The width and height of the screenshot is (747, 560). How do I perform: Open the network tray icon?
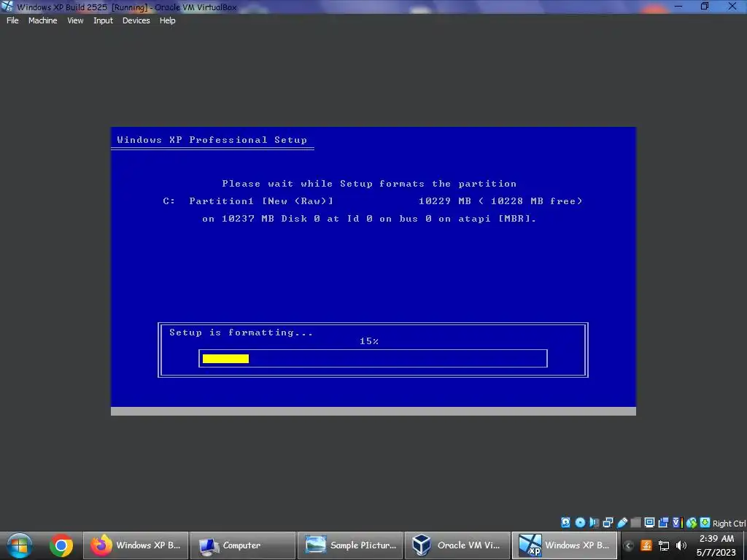click(x=664, y=545)
